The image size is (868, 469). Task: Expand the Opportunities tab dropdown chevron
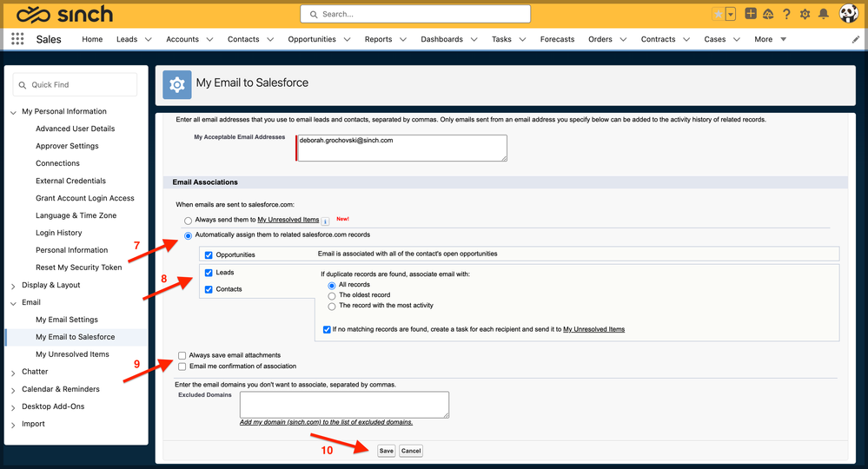(x=347, y=39)
